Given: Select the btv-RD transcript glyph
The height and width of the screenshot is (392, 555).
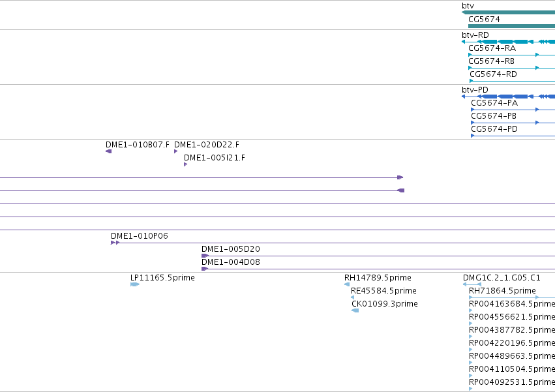Looking at the screenshot, I should click(508, 42).
